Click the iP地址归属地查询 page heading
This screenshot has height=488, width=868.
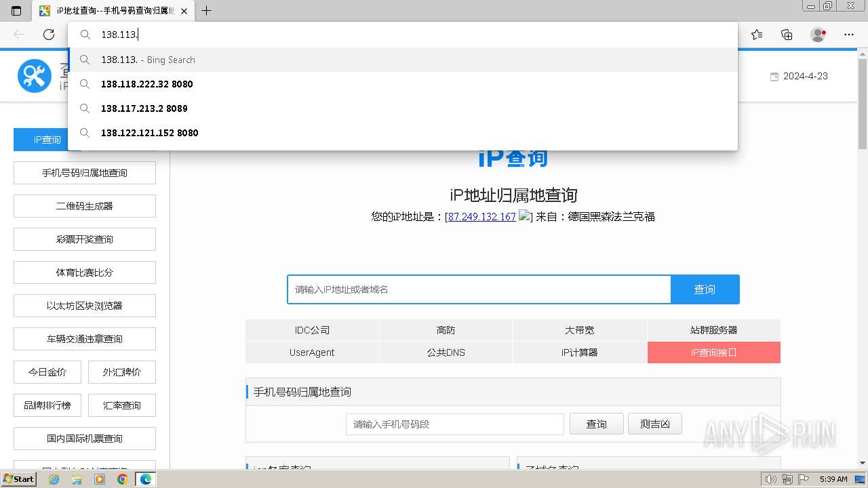[x=513, y=195]
